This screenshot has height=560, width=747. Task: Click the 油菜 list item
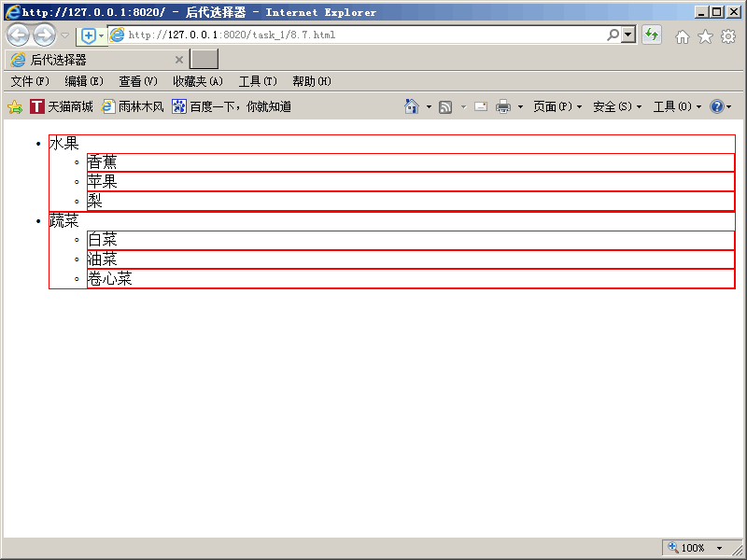(411, 259)
